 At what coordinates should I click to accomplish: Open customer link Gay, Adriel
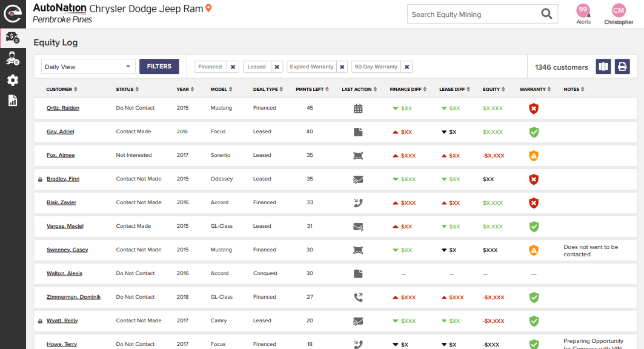click(x=60, y=132)
